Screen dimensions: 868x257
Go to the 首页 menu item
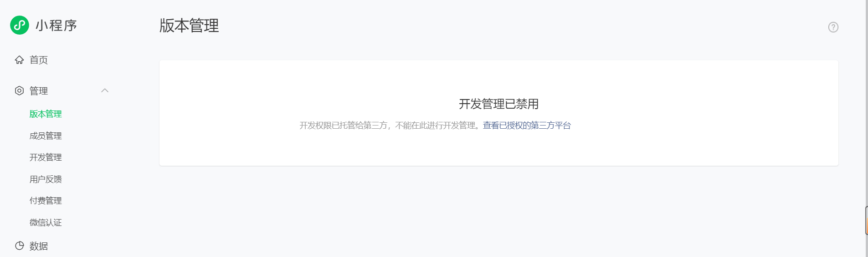(39, 60)
